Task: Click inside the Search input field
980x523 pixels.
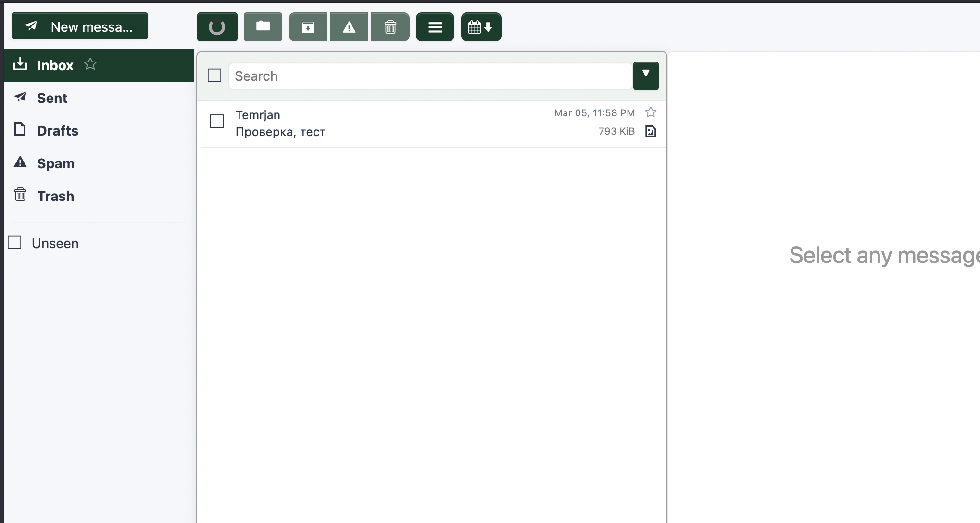Action: coord(428,76)
